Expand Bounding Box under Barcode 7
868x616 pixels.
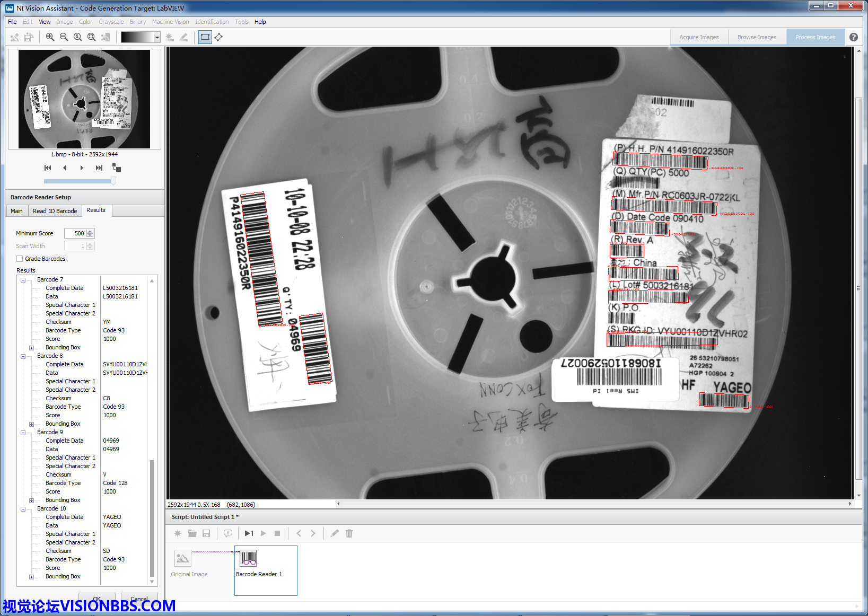click(x=32, y=348)
